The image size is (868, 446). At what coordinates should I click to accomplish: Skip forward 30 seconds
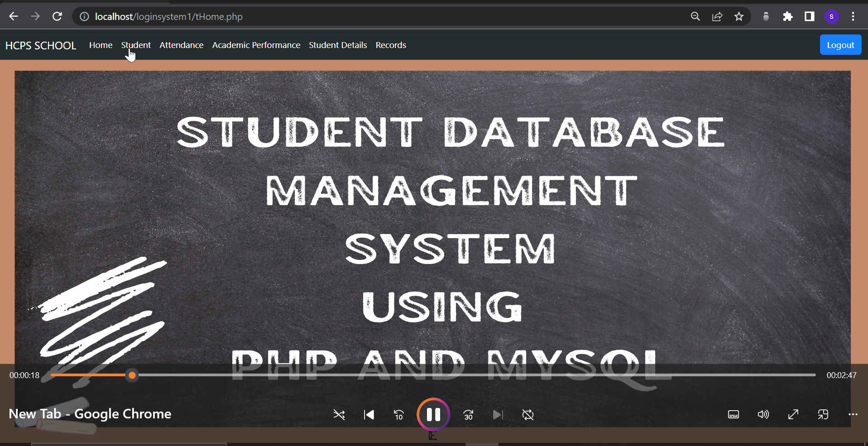[x=468, y=415]
